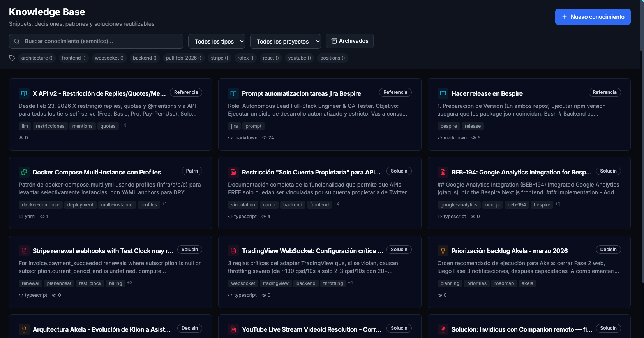The height and width of the screenshot is (338, 644).
Task: Click the document icon on TradingView WebSocket card
Action: pos(233,251)
